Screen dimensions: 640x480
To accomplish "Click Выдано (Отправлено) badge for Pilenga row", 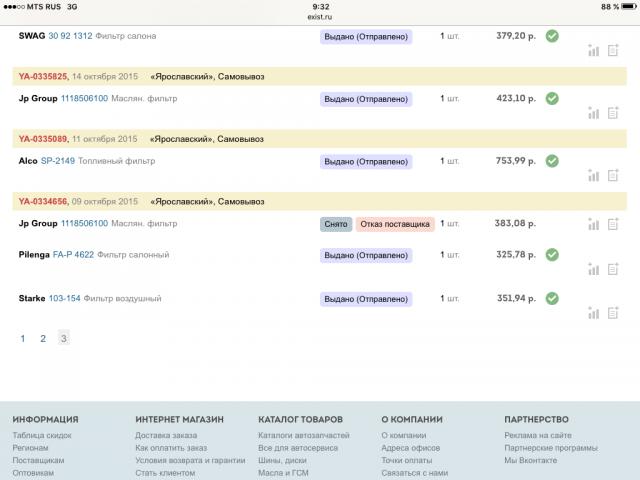I will [x=366, y=256].
